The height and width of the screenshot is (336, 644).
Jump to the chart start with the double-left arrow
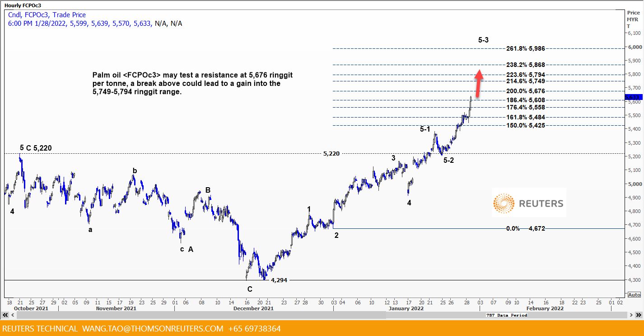4,315
